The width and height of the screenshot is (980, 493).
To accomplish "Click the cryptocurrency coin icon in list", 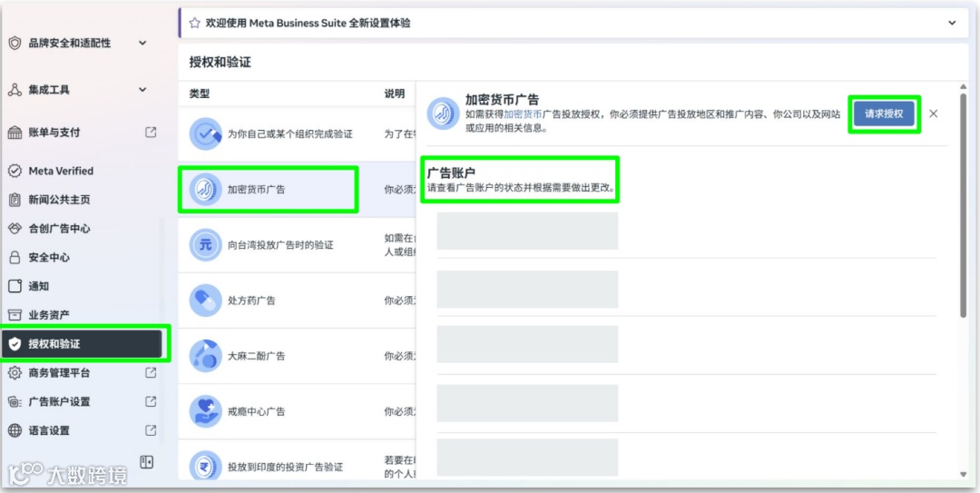I will [x=206, y=189].
